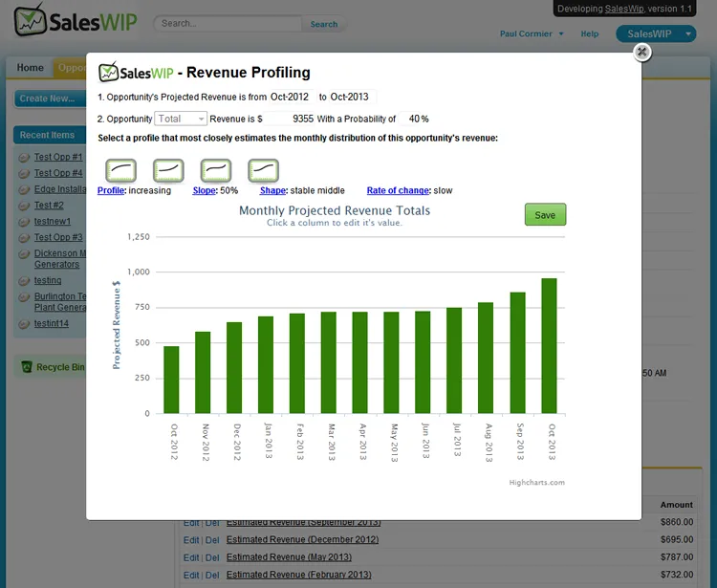Edit the probability 40 field
717x588 pixels.
(x=410, y=119)
